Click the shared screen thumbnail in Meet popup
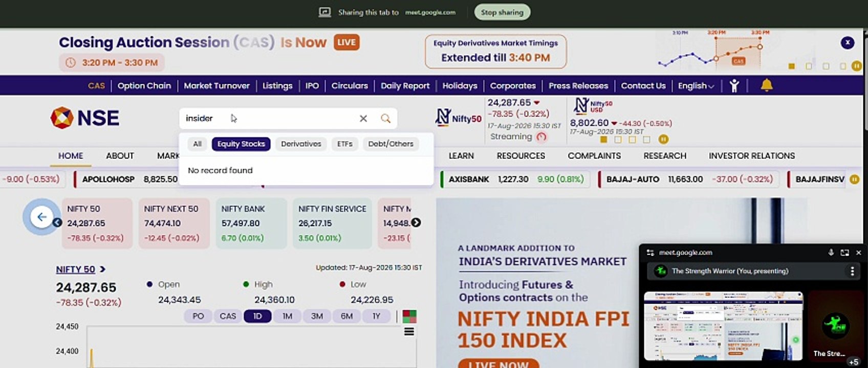Screen dimensions: 868x368 (x=723, y=326)
